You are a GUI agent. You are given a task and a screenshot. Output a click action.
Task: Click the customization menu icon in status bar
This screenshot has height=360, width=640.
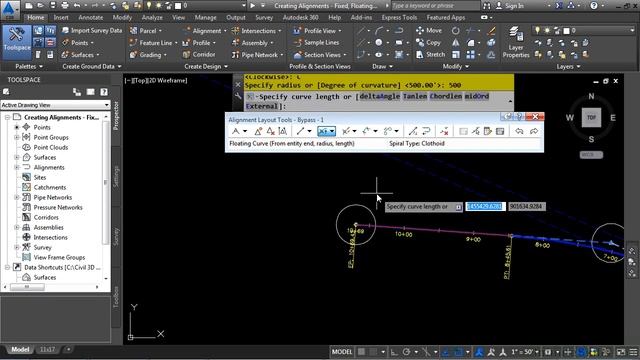(633, 352)
